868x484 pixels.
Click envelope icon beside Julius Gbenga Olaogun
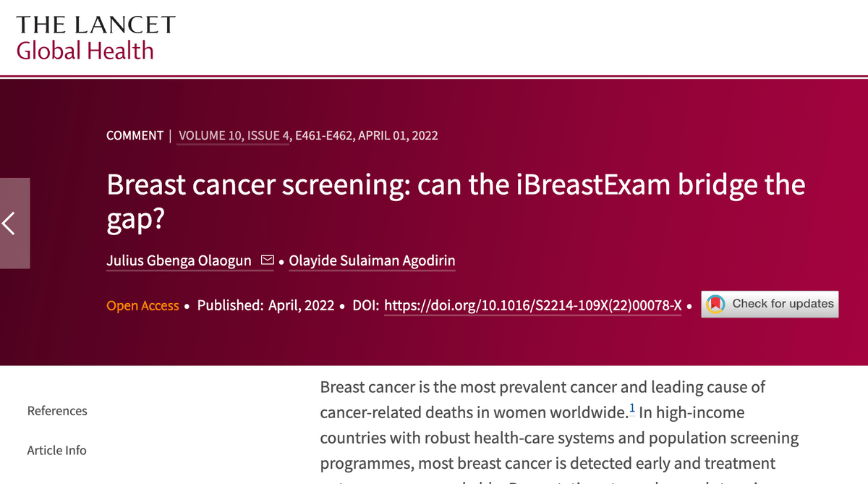(267, 260)
